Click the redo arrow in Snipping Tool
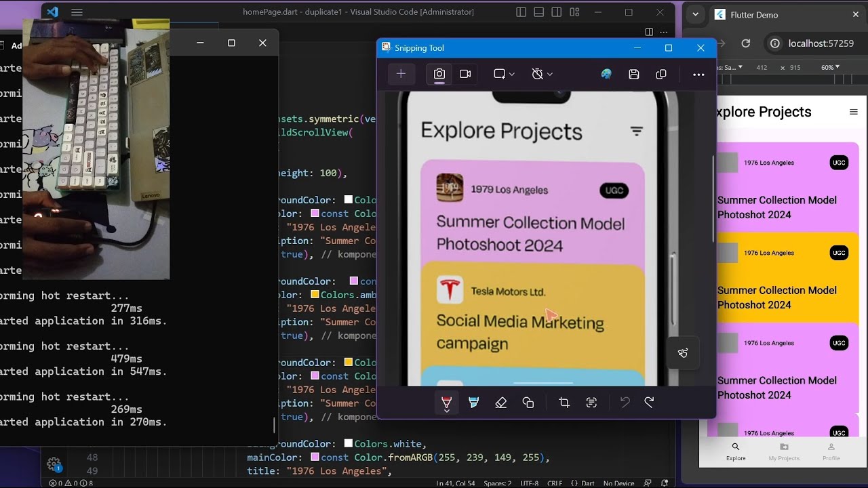 point(649,403)
